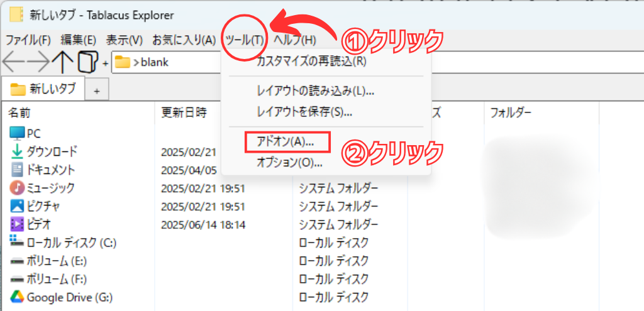Open the ダウンロード folder icon

[x=17, y=151]
